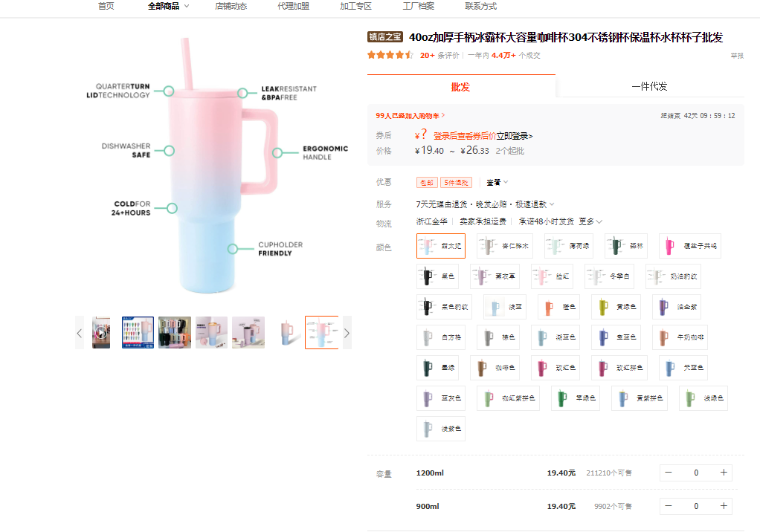
Task: Expand the 全部商品 dropdown menu
Action: [x=169, y=6]
